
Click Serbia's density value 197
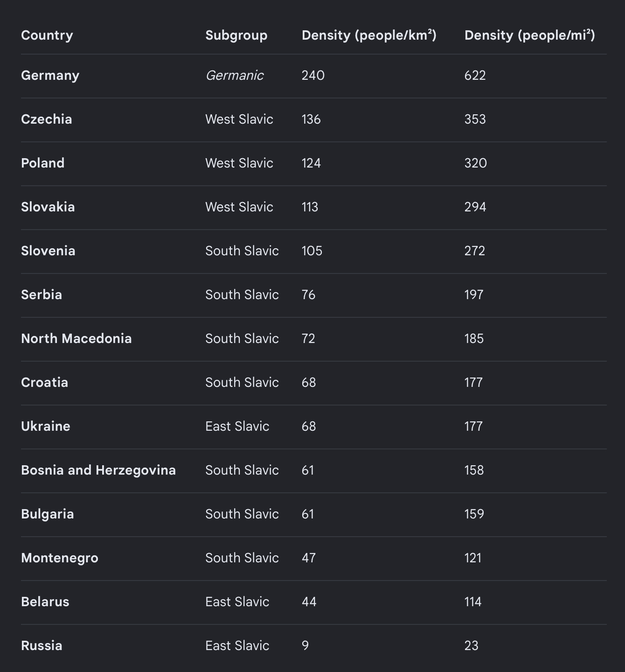click(x=474, y=295)
